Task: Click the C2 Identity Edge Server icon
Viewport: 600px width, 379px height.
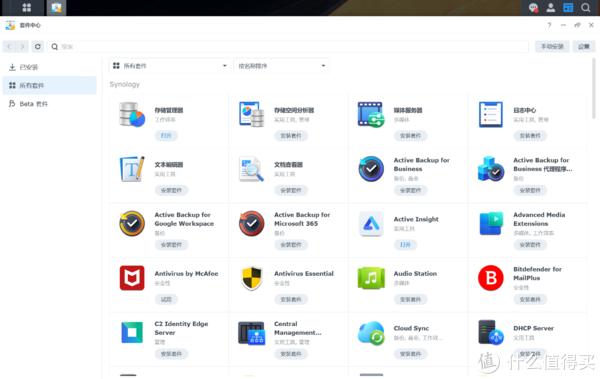Action: click(x=132, y=332)
